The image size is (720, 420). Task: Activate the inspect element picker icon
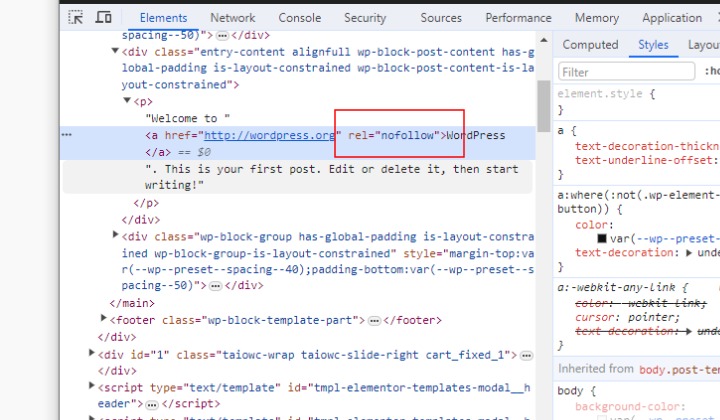76,17
